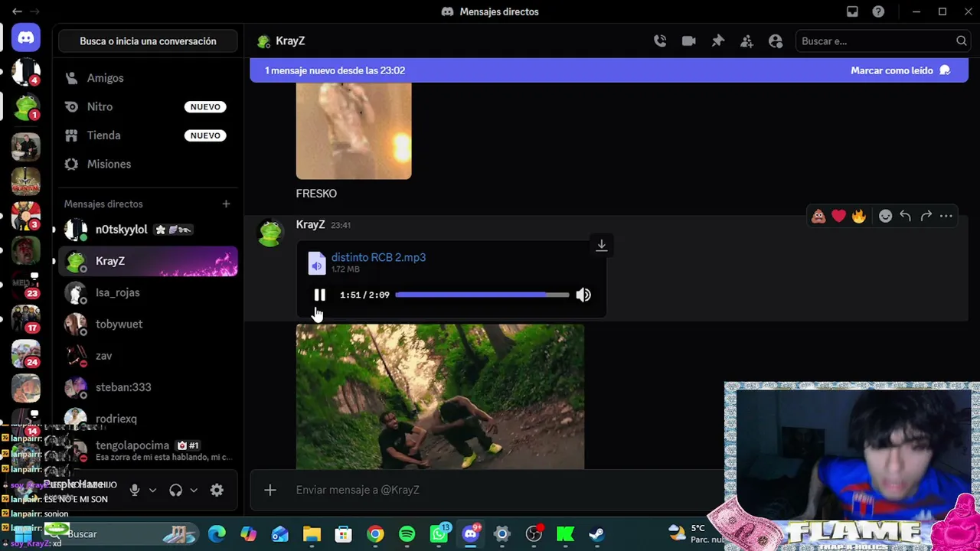Open Spotify from the taskbar
The image size is (980, 551).
tap(407, 534)
